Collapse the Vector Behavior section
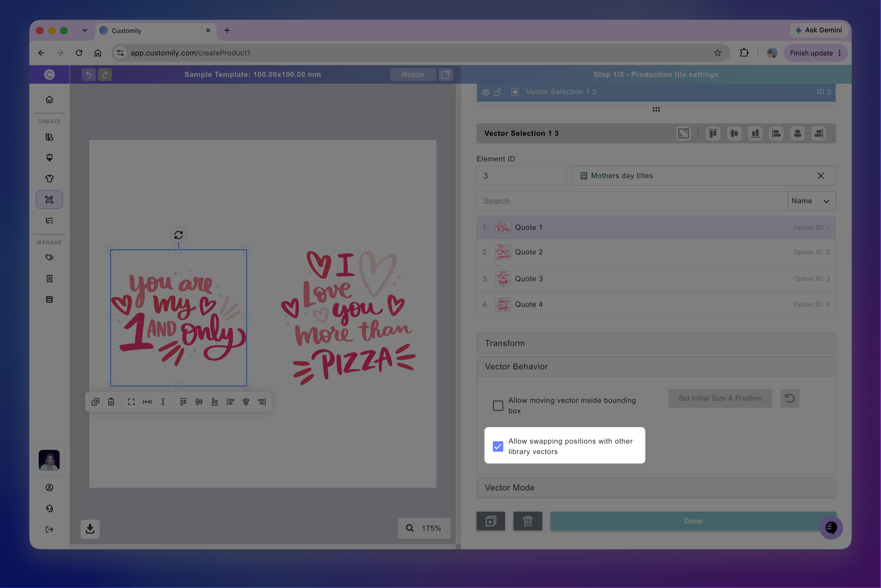This screenshot has height=588, width=881. click(656, 367)
